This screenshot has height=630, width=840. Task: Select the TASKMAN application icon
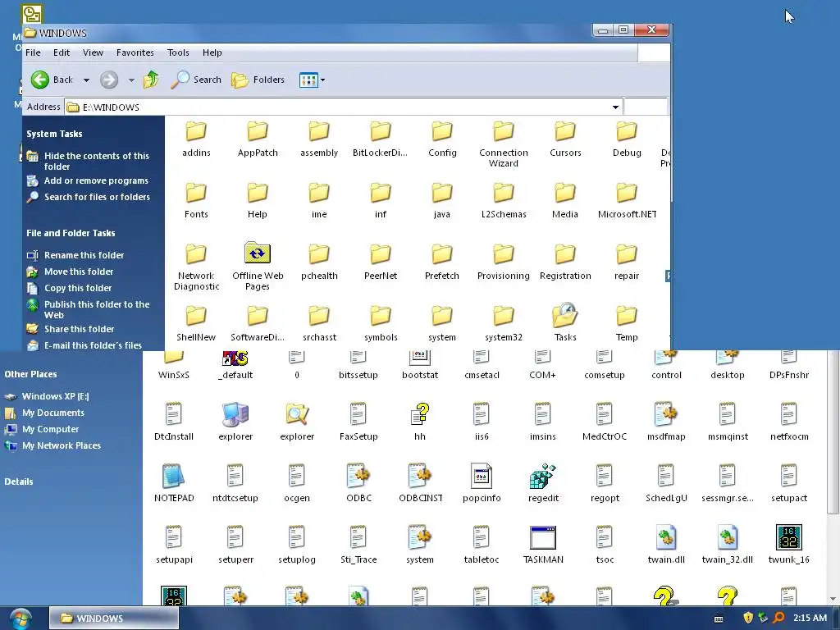[x=543, y=537]
